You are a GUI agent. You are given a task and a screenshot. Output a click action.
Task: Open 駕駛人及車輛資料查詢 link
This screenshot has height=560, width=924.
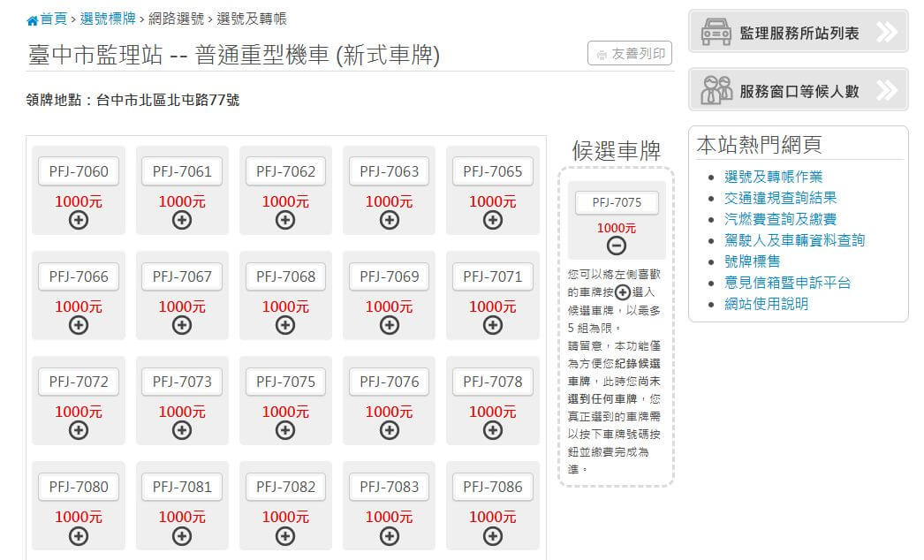(x=794, y=240)
